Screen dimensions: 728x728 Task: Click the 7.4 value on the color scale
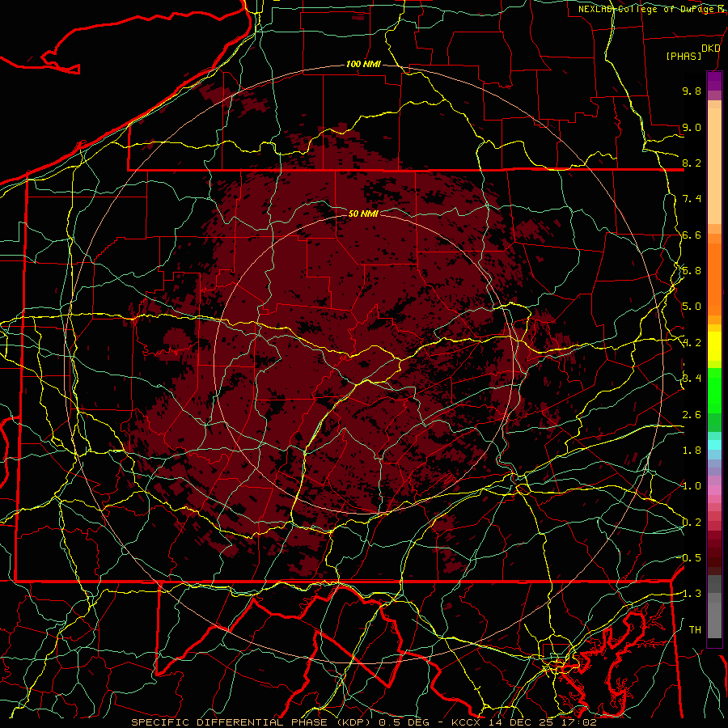tap(692, 199)
